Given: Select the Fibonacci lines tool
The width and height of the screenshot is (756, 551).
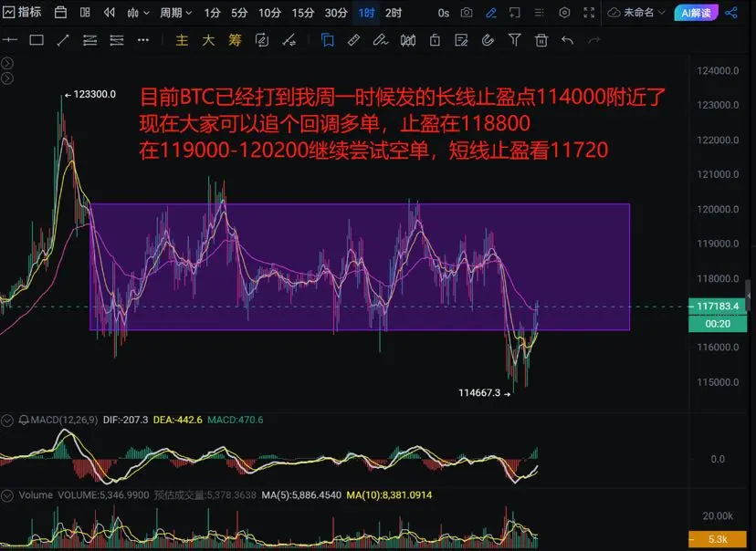Looking at the screenshot, I should click(x=117, y=40).
